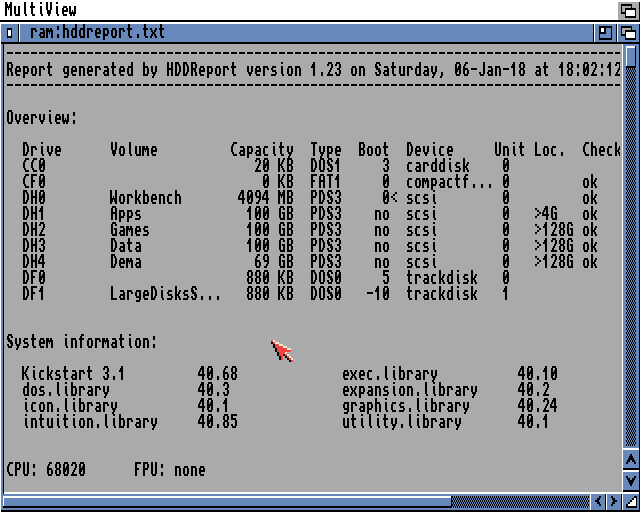Click the ram:hddreport.txt window title bar
640x512 pixels.
click(300, 33)
